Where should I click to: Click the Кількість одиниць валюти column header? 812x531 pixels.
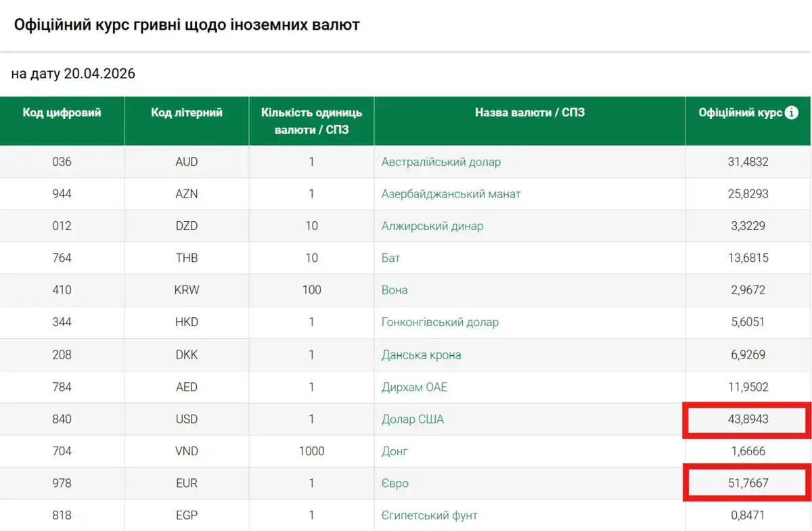click(x=312, y=121)
